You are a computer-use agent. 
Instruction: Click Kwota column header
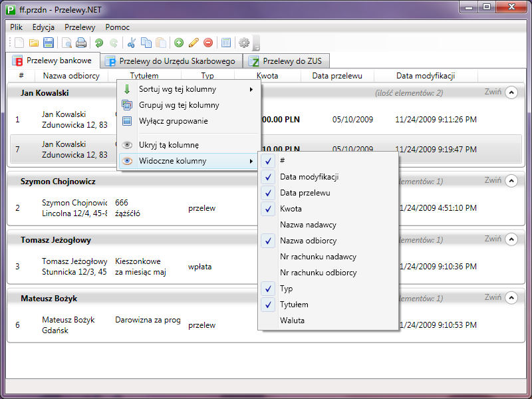pos(267,75)
